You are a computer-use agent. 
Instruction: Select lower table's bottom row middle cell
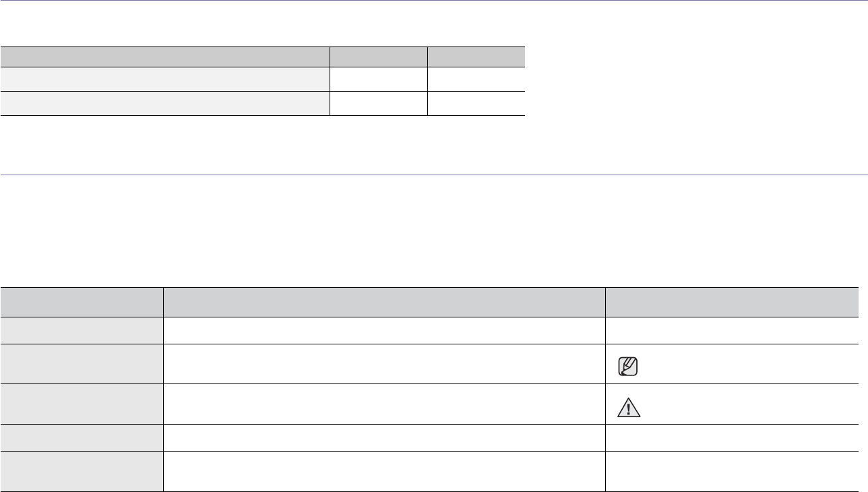[384, 471]
